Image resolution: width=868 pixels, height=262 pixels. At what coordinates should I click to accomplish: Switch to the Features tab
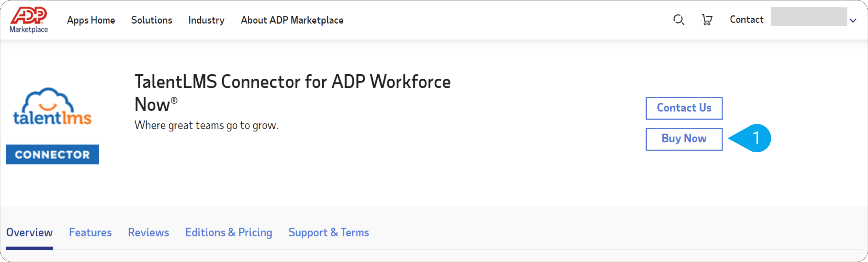(x=90, y=233)
